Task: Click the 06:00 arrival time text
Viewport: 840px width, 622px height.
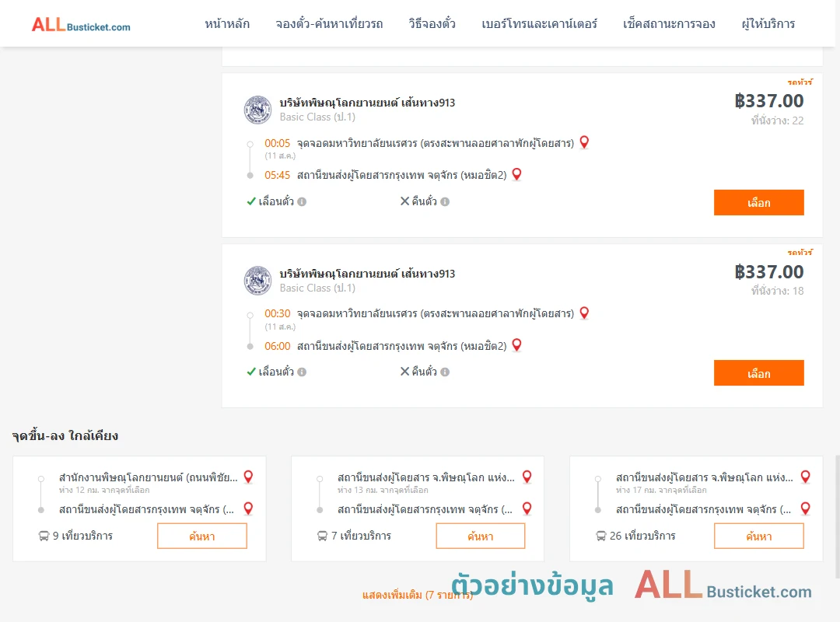Action: pos(277,346)
